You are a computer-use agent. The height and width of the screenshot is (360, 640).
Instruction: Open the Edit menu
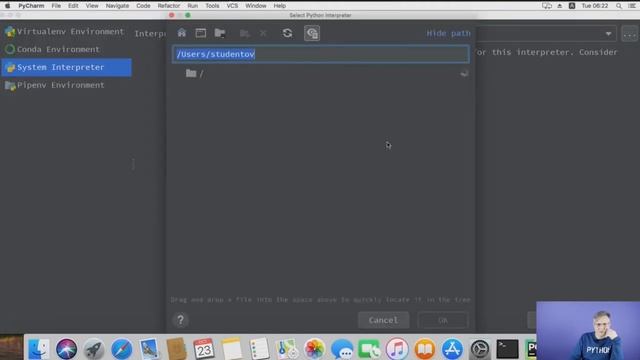click(73, 6)
